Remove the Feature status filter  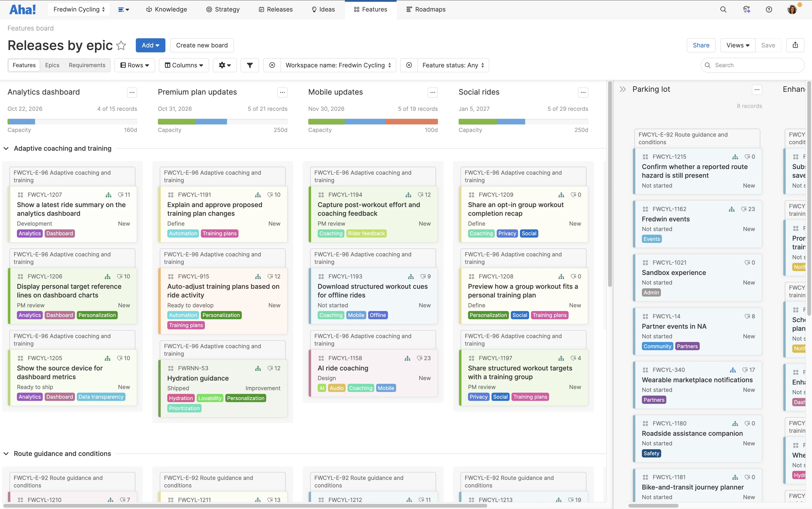pos(409,65)
